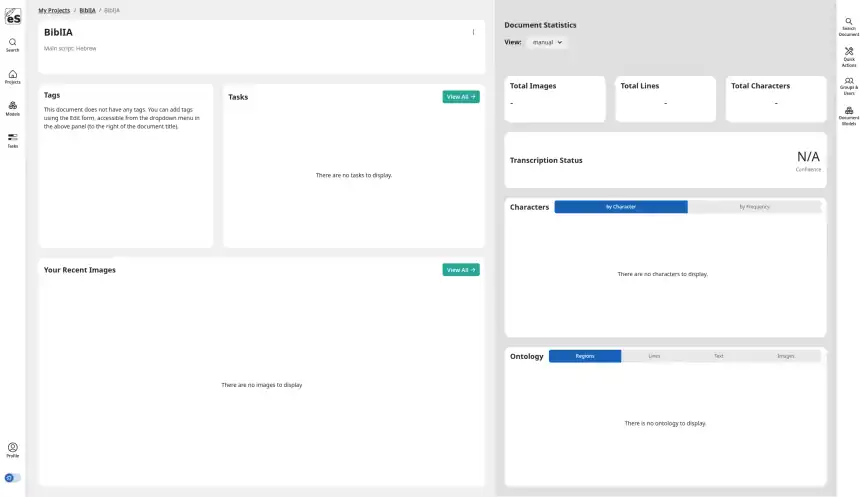Image resolution: width=862 pixels, height=497 pixels.
Task: Switch Characters view to By Frequency
Action: click(755, 207)
